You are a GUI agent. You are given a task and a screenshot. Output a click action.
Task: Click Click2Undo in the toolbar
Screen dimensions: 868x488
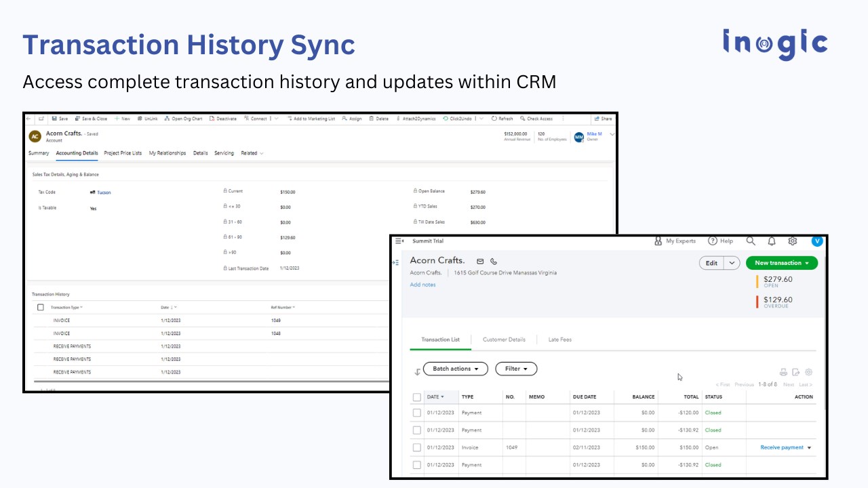click(x=458, y=119)
